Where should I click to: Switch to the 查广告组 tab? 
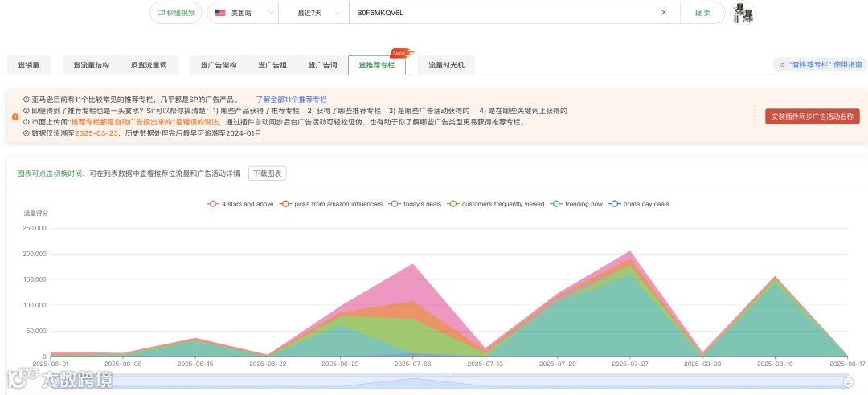click(x=272, y=65)
